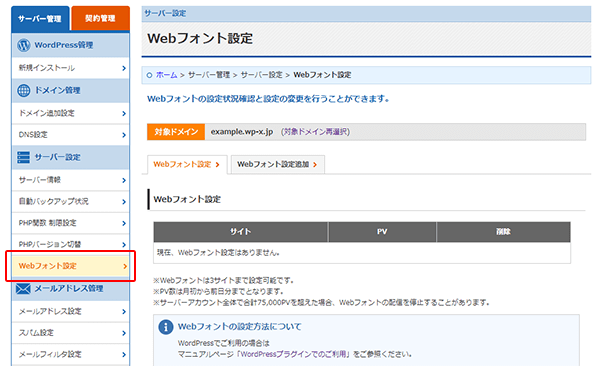The image size is (600, 366).
Task: Click the chevron arrow on ドメイン追加設定 row
Action: click(124, 113)
